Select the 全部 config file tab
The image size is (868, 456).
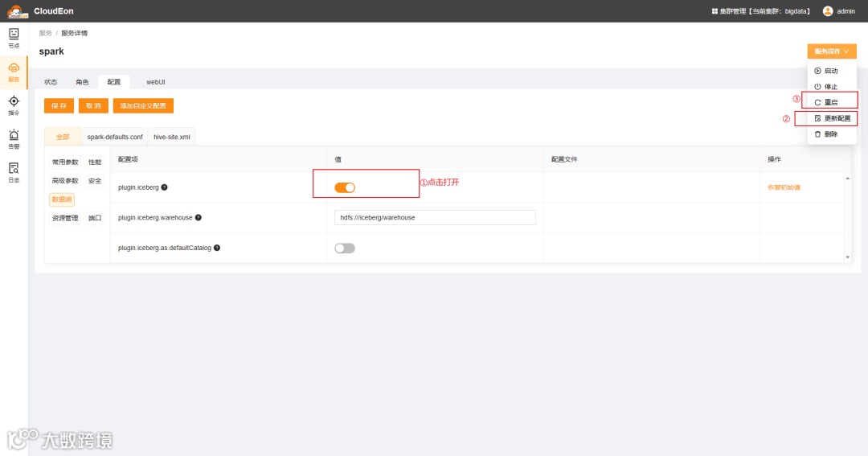point(63,137)
